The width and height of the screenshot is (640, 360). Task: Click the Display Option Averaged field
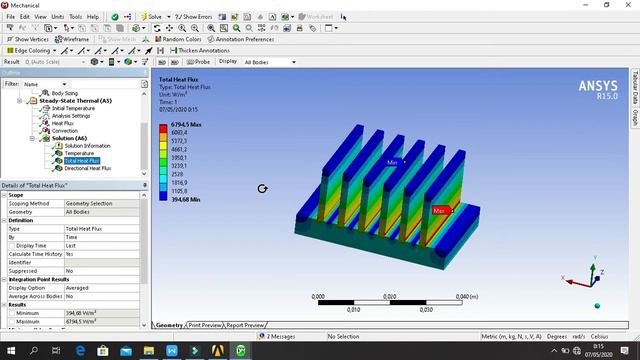102,288
